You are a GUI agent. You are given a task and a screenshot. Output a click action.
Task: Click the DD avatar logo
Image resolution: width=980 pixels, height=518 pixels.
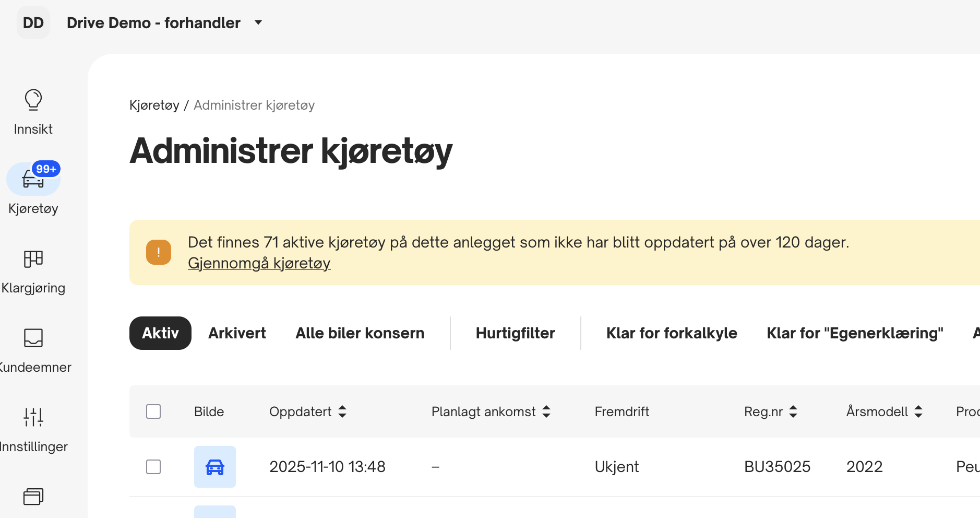coord(33,23)
